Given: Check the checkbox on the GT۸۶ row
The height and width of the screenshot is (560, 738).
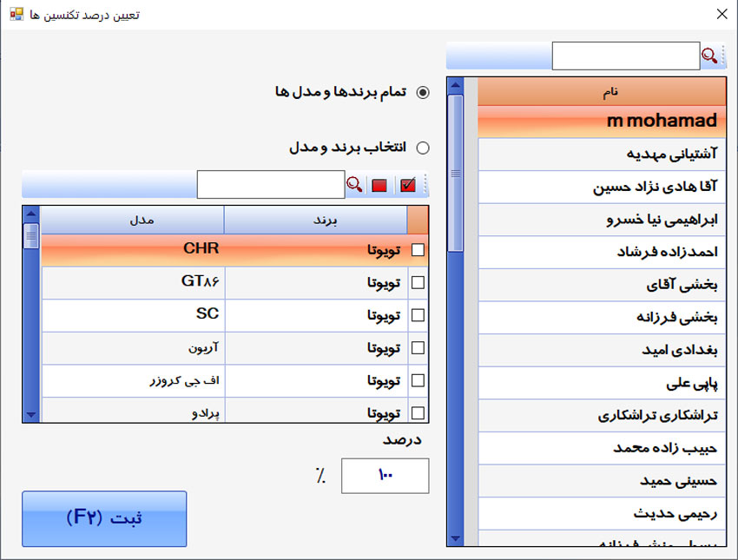Looking at the screenshot, I should (x=416, y=282).
